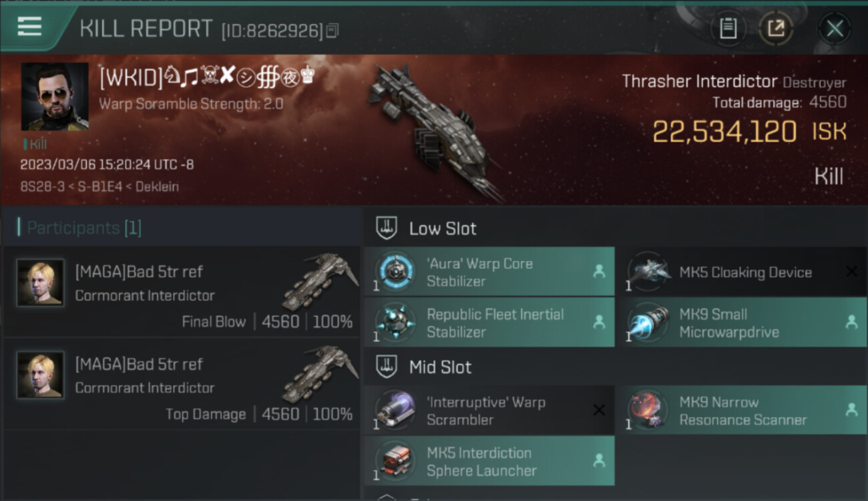
Task: Select 'Aura' Warp Core Stabilizer module icon
Action: [395, 272]
